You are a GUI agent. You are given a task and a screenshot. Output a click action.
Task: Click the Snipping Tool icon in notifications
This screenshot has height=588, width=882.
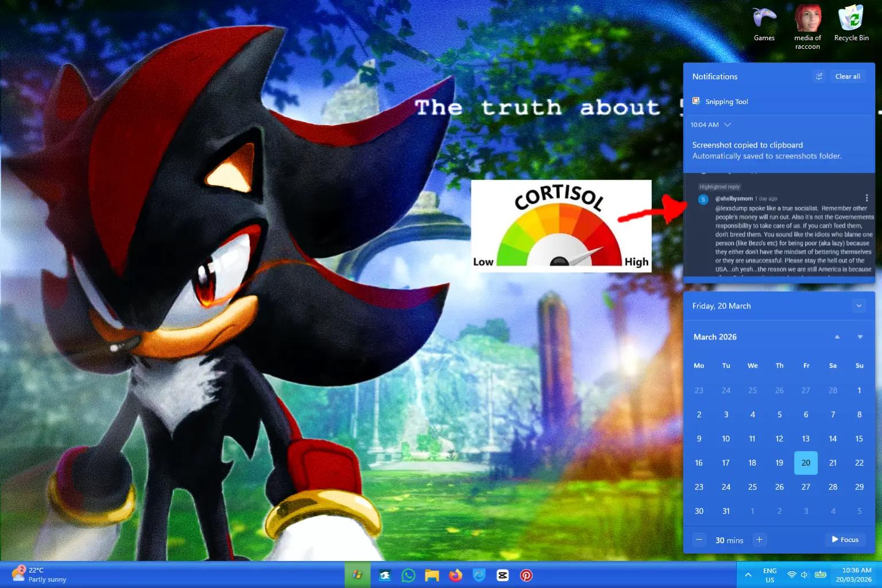pyautogui.click(x=696, y=101)
